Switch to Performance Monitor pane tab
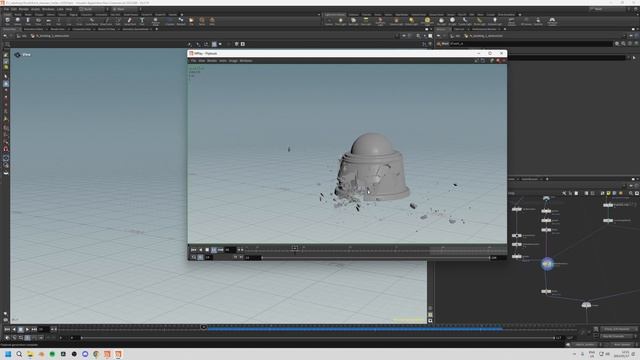The width and height of the screenshot is (640, 360). [x=484, y=29]
